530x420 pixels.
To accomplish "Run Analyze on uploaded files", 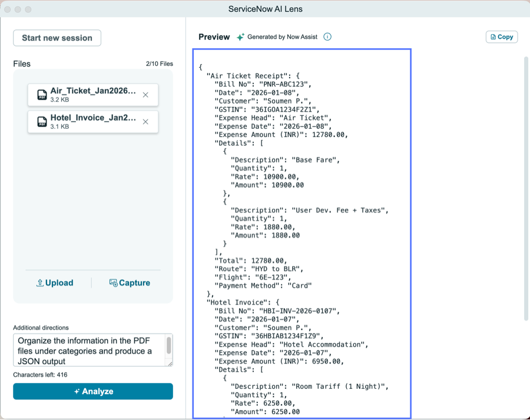I will pyautogui.click(x=93, y=391).
